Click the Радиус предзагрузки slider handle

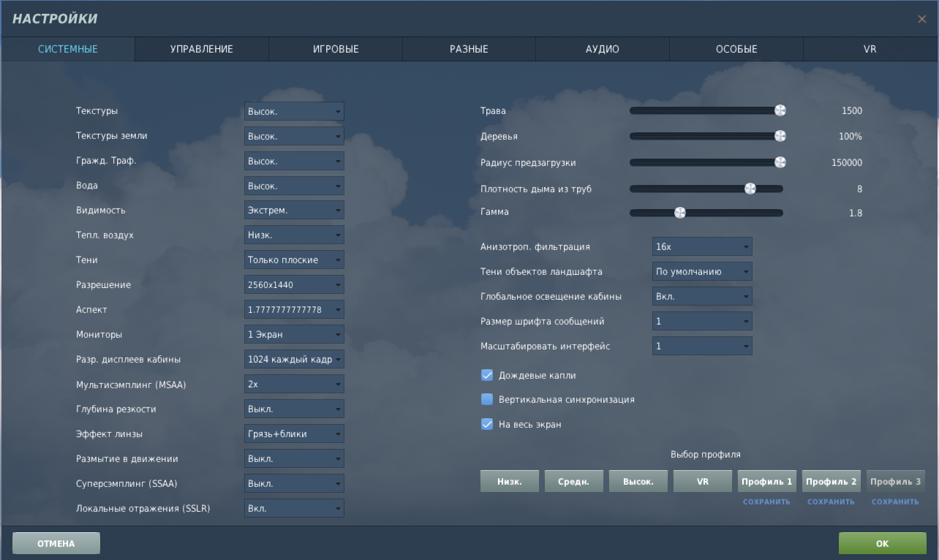pyautogui.click(x=780, y=162)
